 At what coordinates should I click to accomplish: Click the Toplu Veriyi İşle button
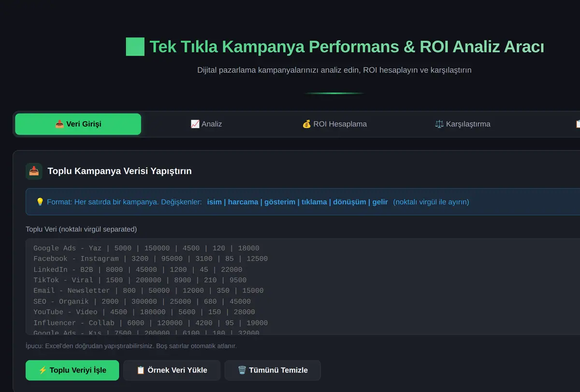[72, 370]
